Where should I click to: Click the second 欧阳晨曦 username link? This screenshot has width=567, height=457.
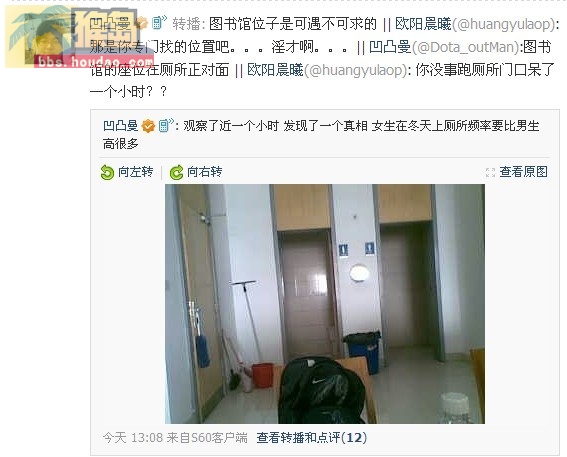coord(275,70)
